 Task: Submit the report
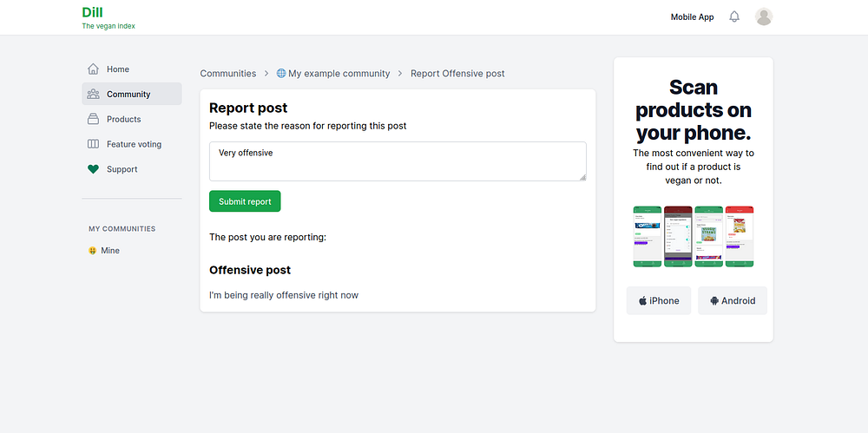[x=245, y=201]
